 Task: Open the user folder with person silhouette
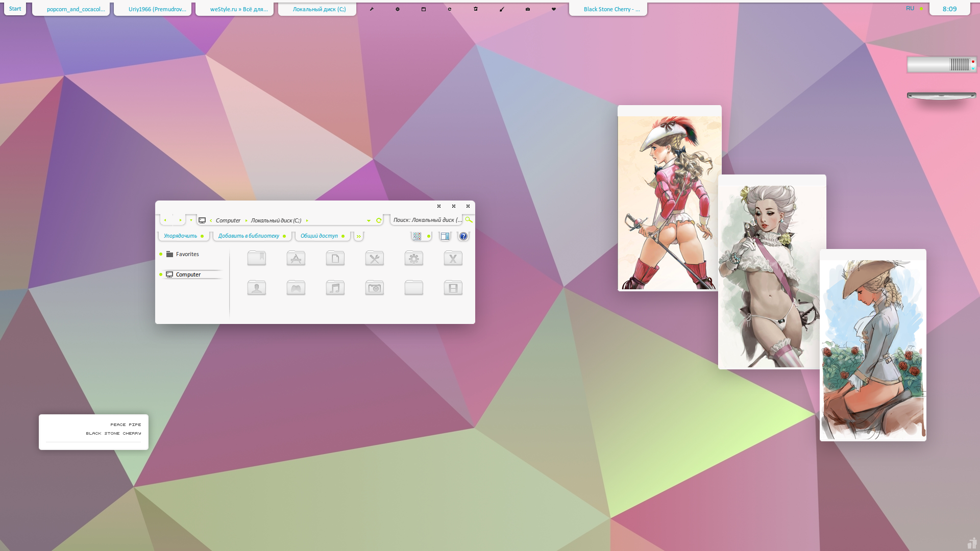click(x=256, y=288)
